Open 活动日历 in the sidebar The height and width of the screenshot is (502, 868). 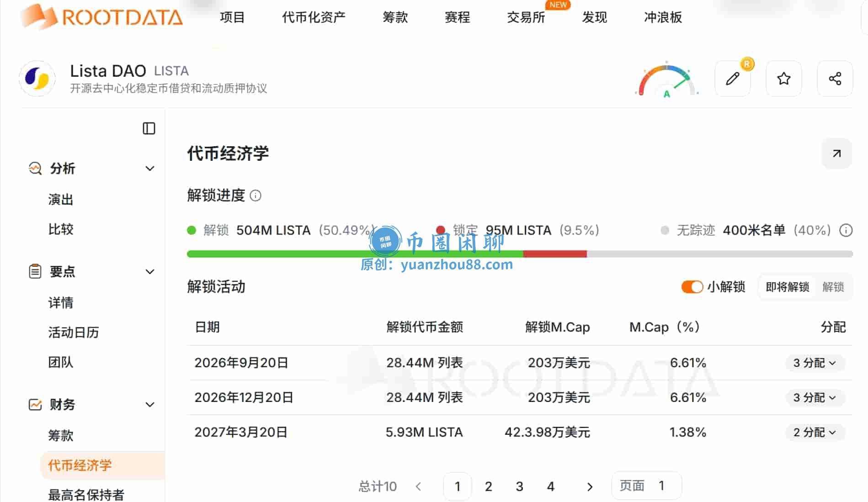(x=74, y=333)
